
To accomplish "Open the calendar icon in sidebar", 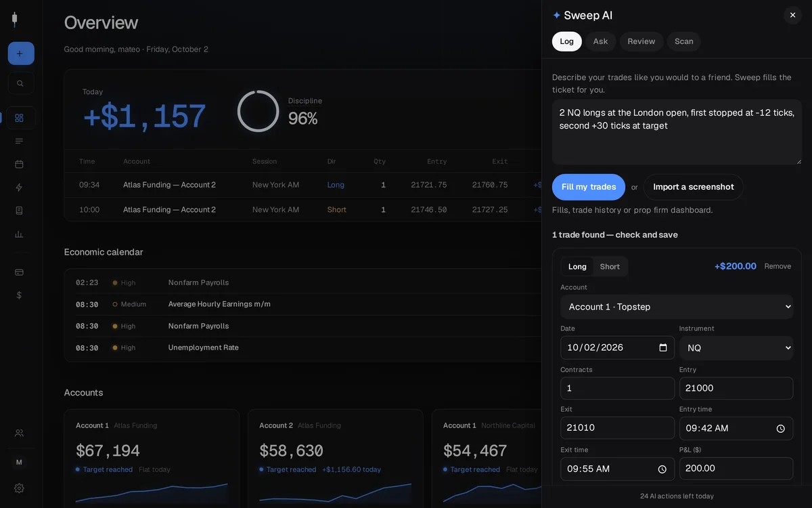I will [x=19, y=164].
